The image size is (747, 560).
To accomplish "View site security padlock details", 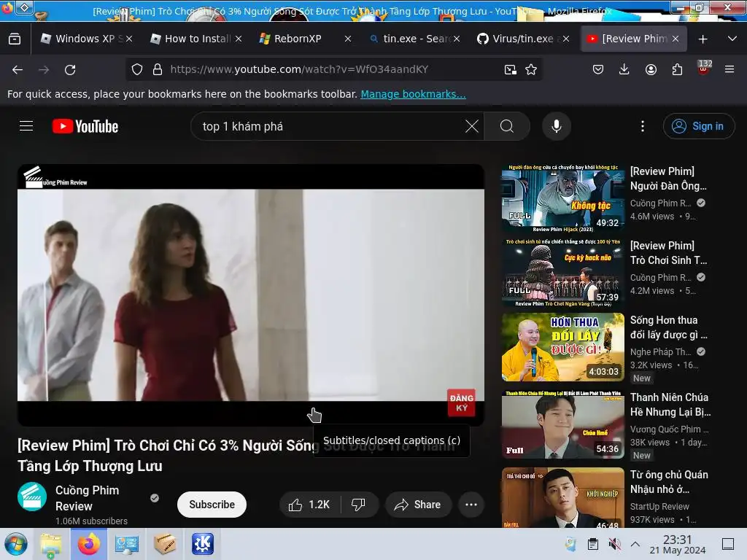I will [x=158, y=69].
